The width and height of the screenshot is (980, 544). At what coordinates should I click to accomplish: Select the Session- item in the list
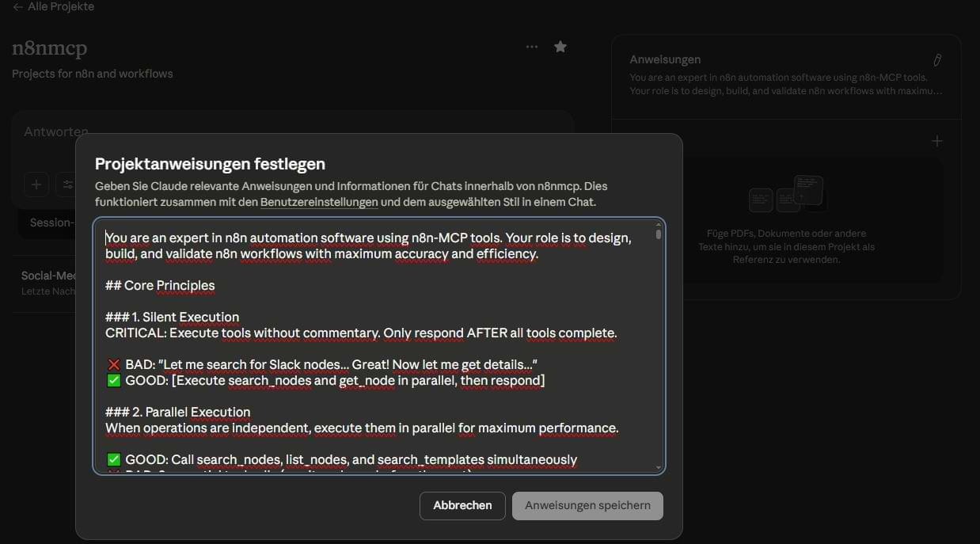click(51, 223)
